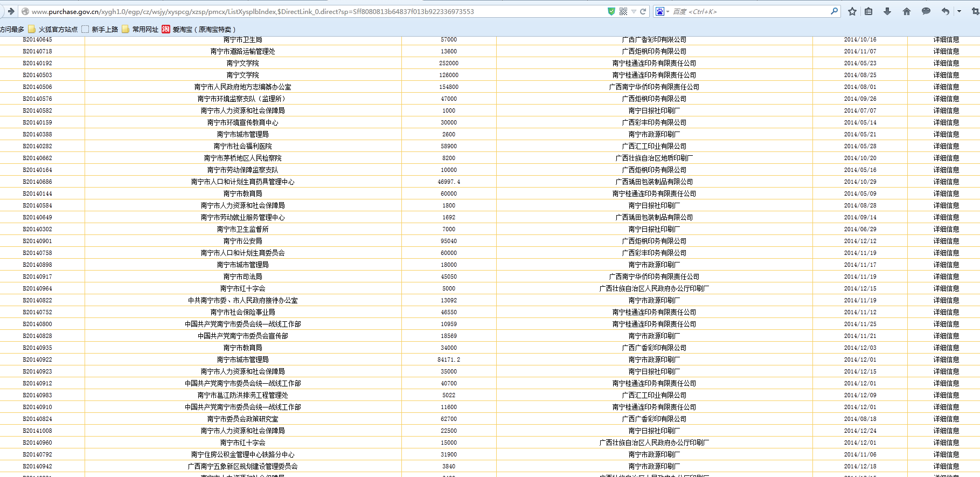
Task: Open 详细信息 for row B20140506
Action: tap(946, 87)
